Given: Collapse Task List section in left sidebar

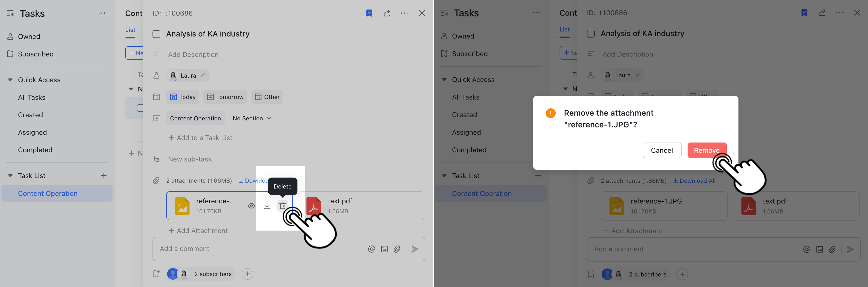Looking at the screenshot, I should [10, 176].
